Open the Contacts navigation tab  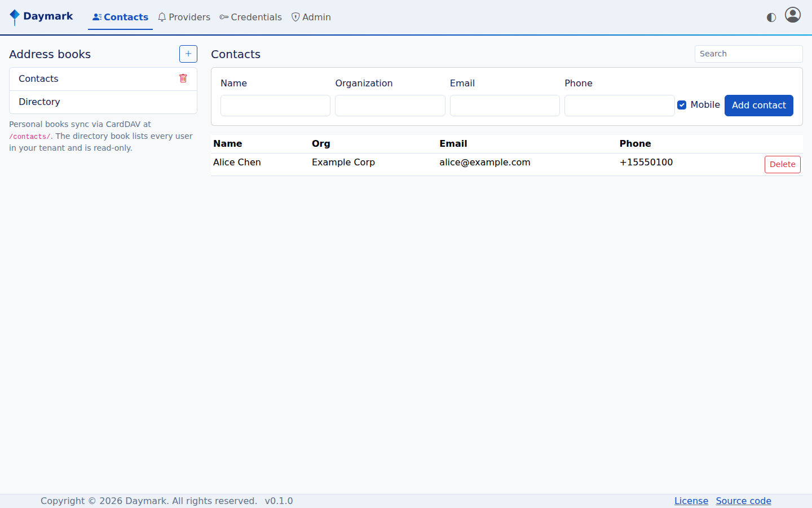[x=120, y=17]
